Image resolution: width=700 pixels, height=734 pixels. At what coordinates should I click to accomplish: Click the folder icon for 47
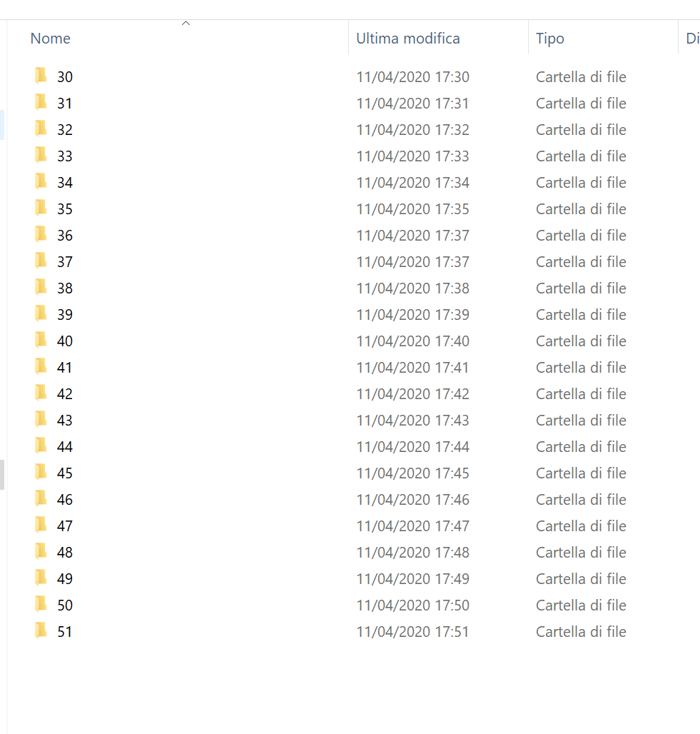[x=41, y=525]
